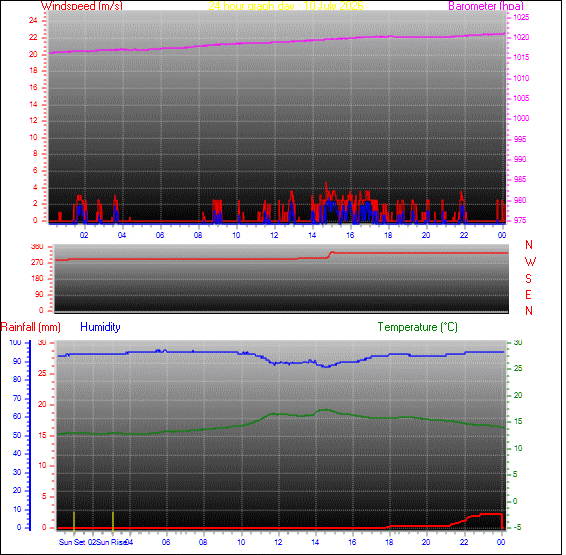Image resolution: width=566 pixels, height=555 pixels.
Task: Click the Sun Rise label on time axis
Action: 111,542
